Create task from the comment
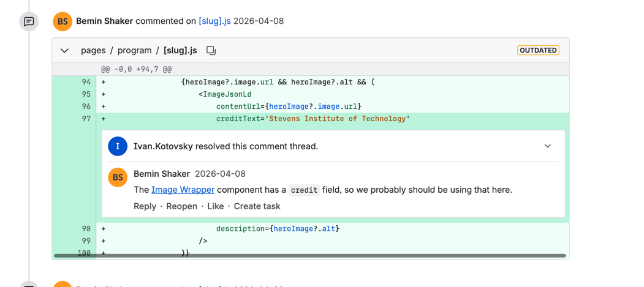644x287 pixels. (257, 206)
